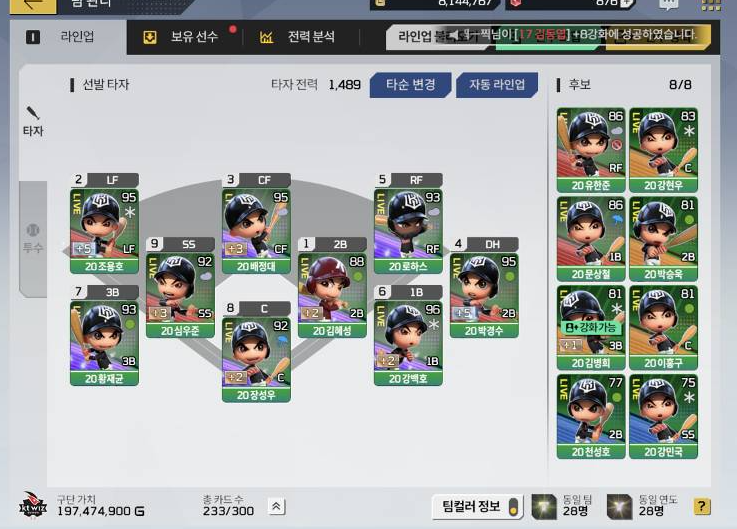Open the grid menu icon at top right

[711, 5]
